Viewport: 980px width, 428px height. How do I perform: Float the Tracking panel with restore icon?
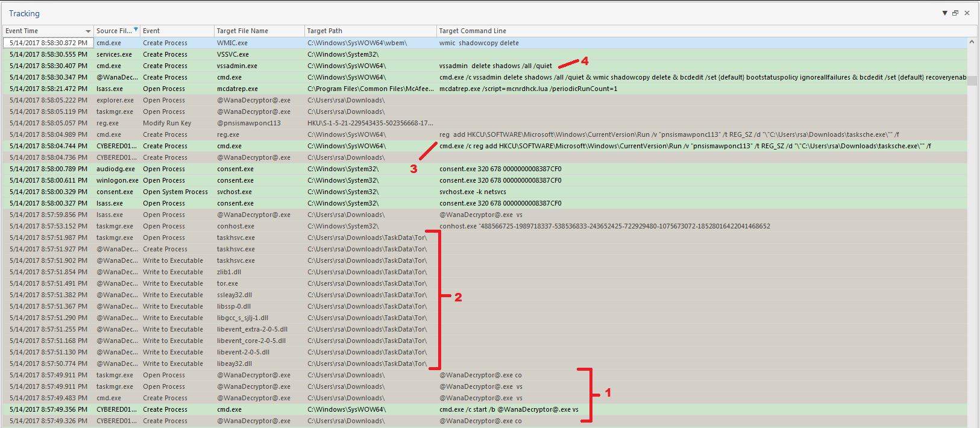(955, 13)
